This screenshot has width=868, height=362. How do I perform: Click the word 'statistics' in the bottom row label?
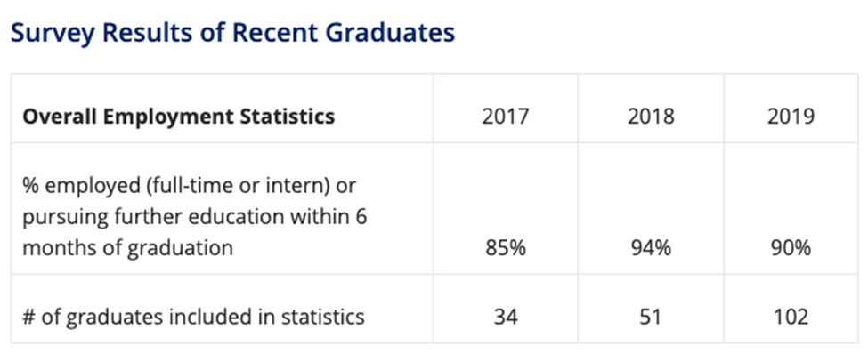click(x=321, y=316)
